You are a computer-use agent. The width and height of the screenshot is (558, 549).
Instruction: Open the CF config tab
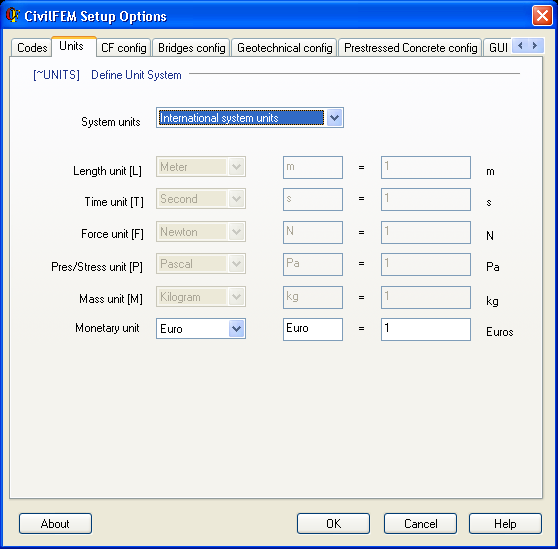[x=123, y=48]
